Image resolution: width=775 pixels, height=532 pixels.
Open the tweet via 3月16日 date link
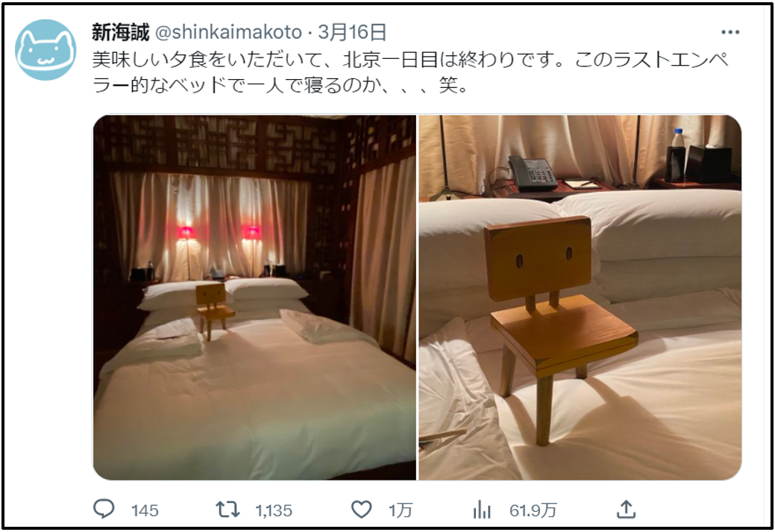[x=352, y=33]
